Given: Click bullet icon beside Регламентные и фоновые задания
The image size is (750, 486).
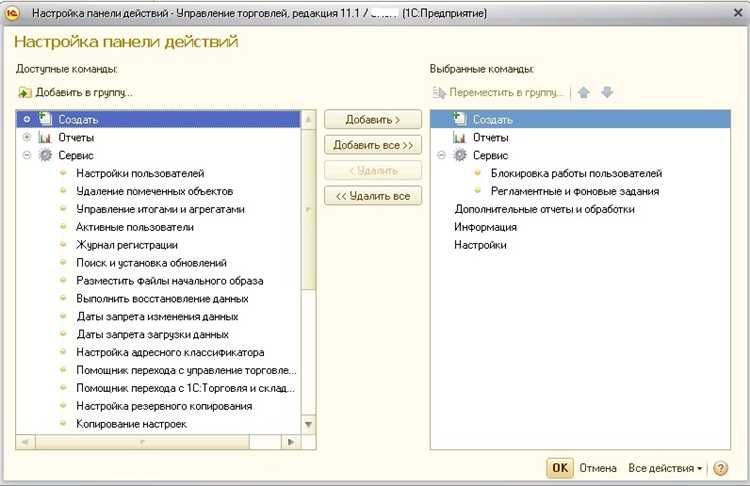Looking at the screenshot, I should tap(477, 190).
